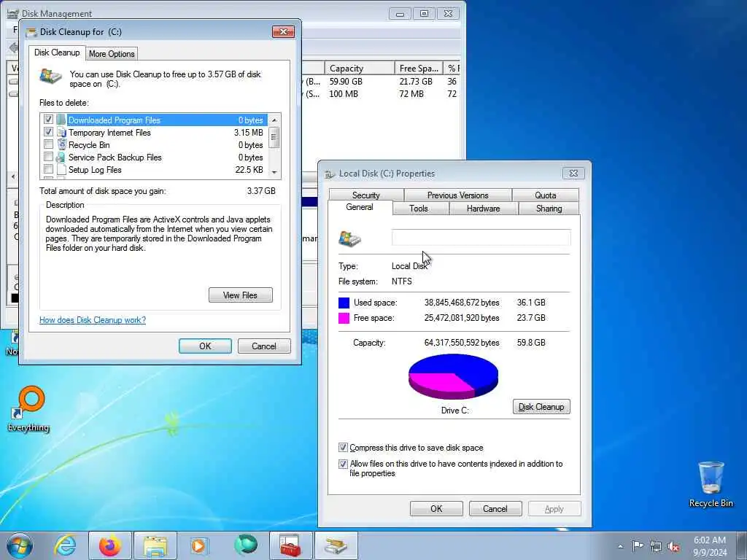The width and height of the screenshot is (747, 560).
Task: Click the file list scroll down arrow
Action: click(x=274, y=172)
